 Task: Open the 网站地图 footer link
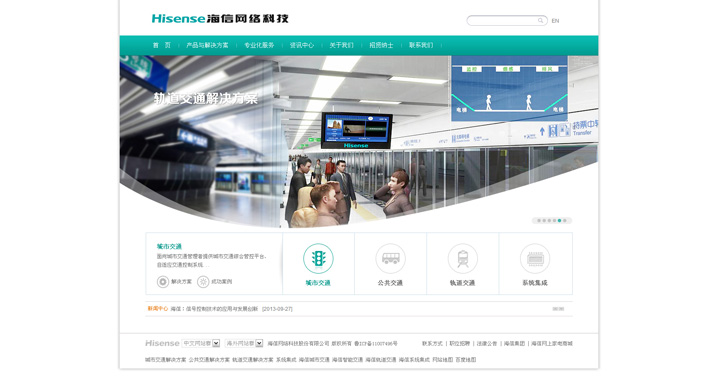click(443, 360)
